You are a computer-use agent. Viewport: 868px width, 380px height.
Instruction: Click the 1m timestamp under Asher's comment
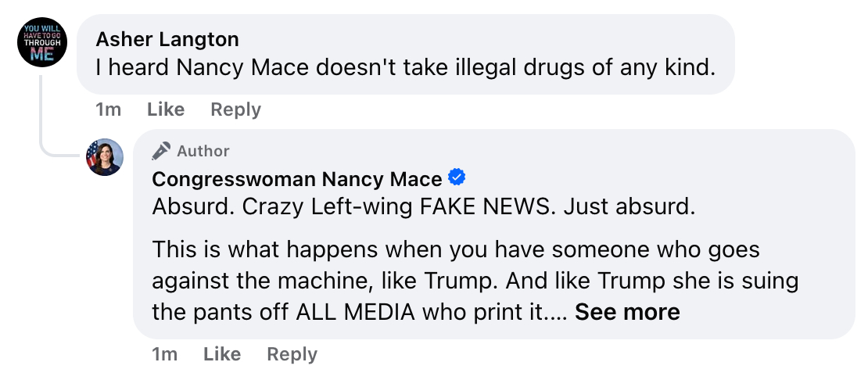(x=108, y=109)
